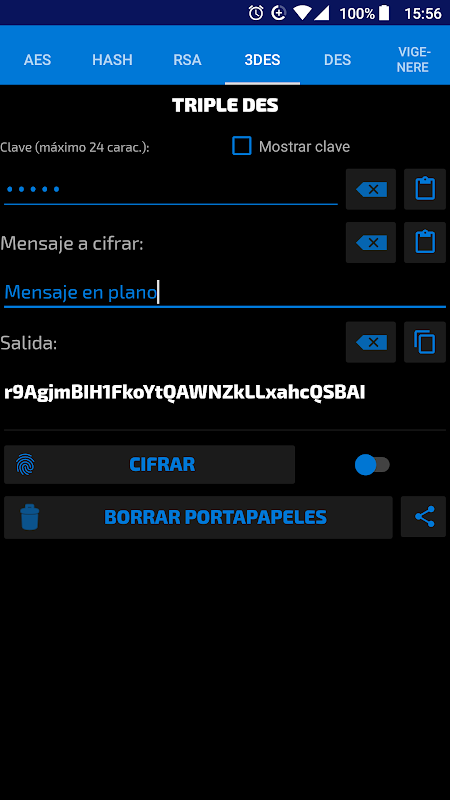Clear the Salida output text
This screenshot has width=450, height=800.
click(371, 342)
